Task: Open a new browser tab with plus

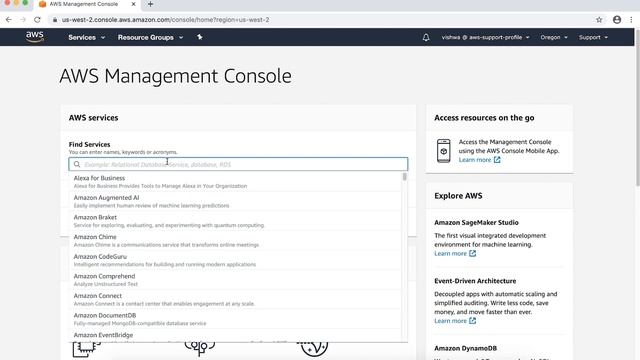Action: coord(150,4)
